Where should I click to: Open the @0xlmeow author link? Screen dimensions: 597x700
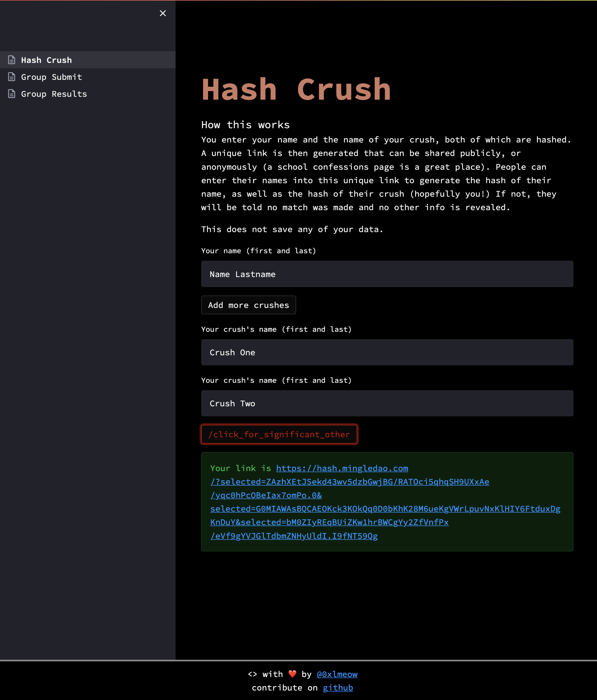[x=337, y=674]
